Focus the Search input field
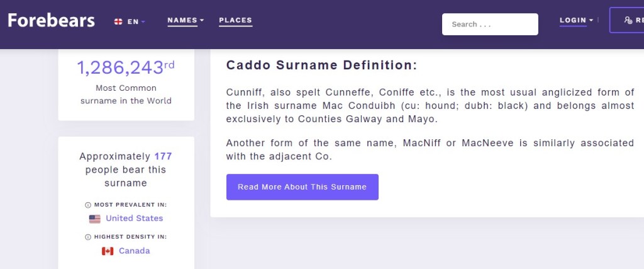 coord(490,25)
